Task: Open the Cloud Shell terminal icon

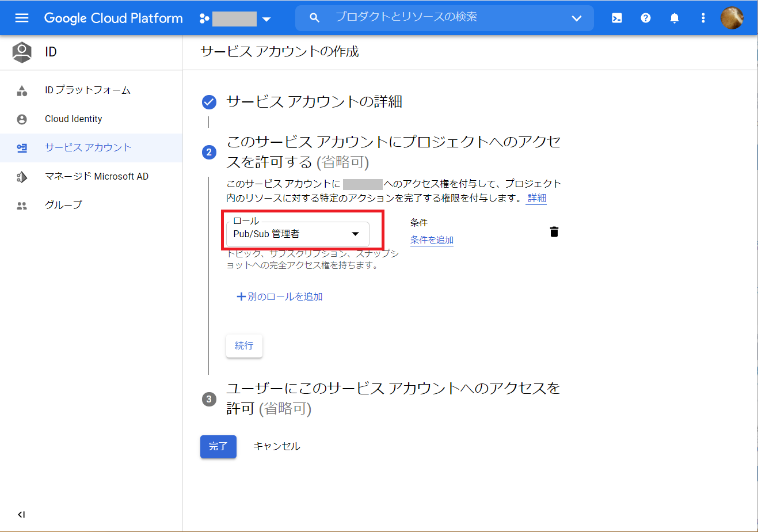Action: [x=616, y=18]
